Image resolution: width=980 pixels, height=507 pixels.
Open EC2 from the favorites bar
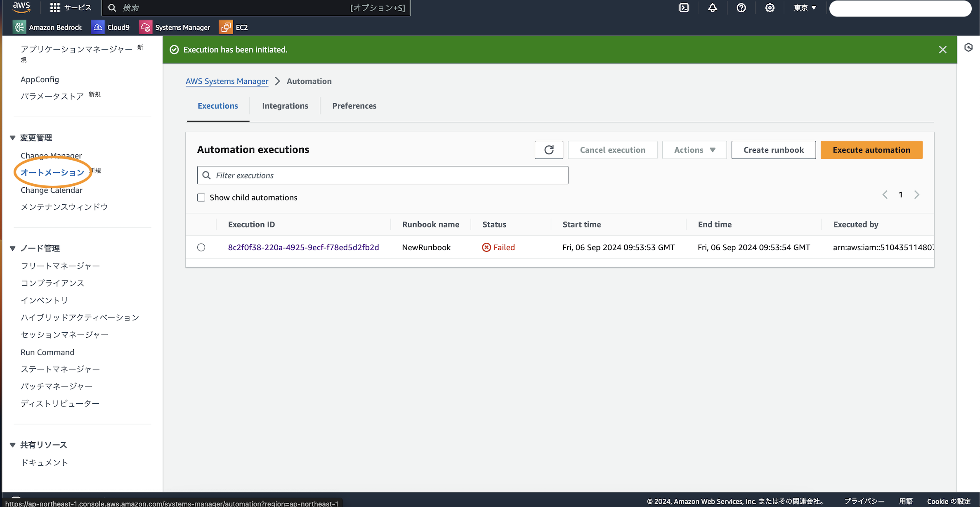pyautogui.click(x=234, y=27)
